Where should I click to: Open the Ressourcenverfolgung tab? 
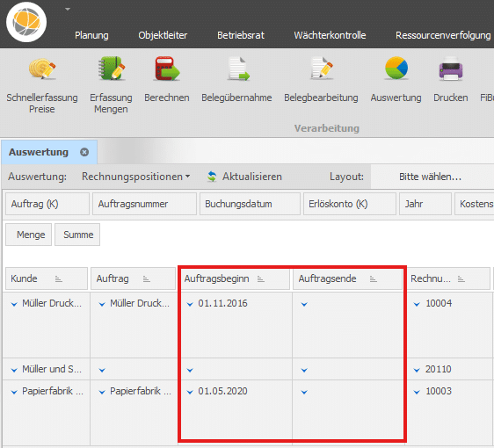443,35
